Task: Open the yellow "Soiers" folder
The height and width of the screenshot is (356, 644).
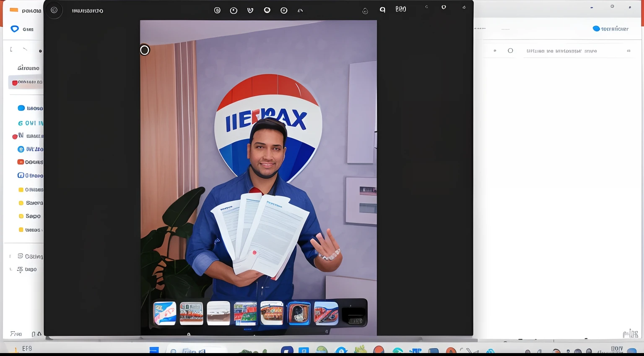Action: tap(31, 203)
